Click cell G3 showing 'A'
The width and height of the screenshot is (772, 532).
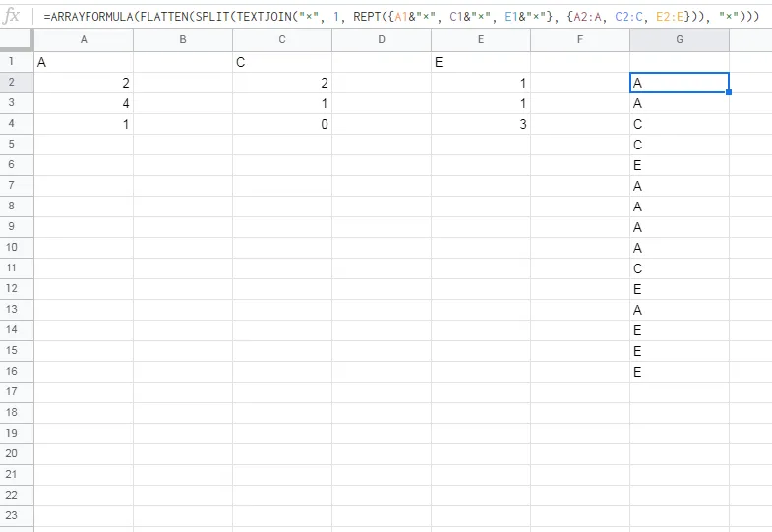[680, 103]
